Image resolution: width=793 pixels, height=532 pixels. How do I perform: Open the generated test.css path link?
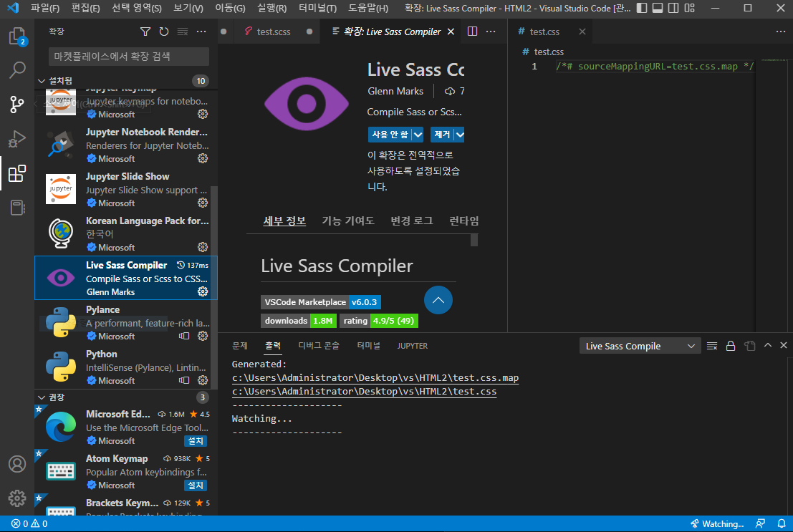click(364, 392)
